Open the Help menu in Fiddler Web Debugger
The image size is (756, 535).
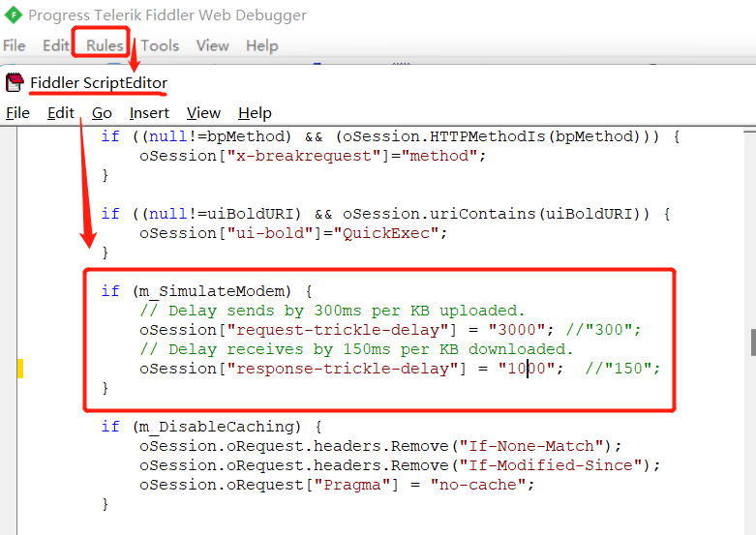(x=261, y=45)
